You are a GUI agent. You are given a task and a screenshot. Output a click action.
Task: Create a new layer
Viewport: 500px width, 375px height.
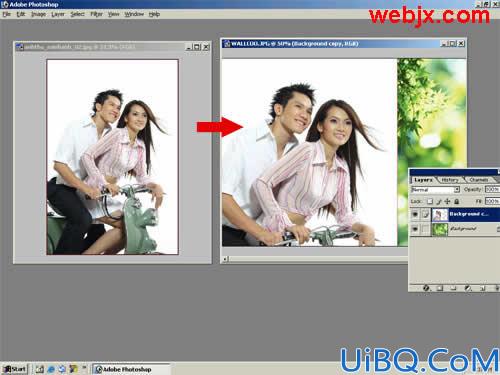pos(482,288)
